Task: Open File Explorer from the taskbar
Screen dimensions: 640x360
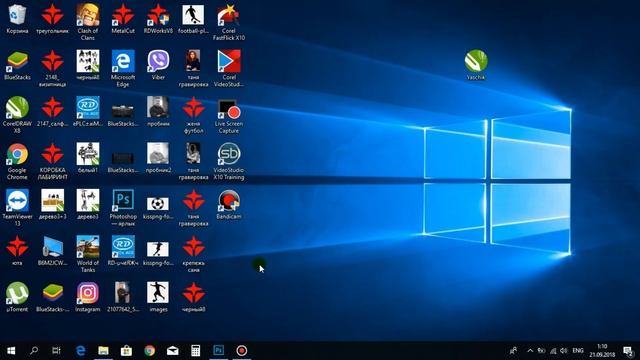Action: tap(103, 351)
